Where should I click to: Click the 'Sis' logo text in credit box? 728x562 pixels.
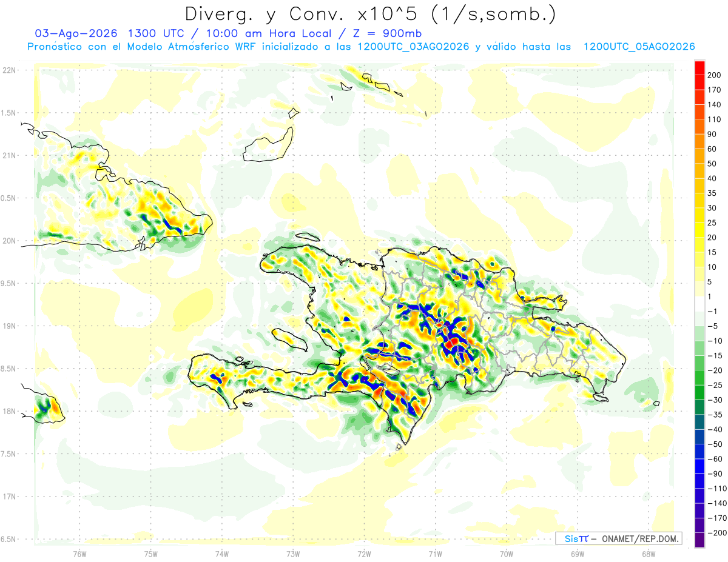pos(571,538)
